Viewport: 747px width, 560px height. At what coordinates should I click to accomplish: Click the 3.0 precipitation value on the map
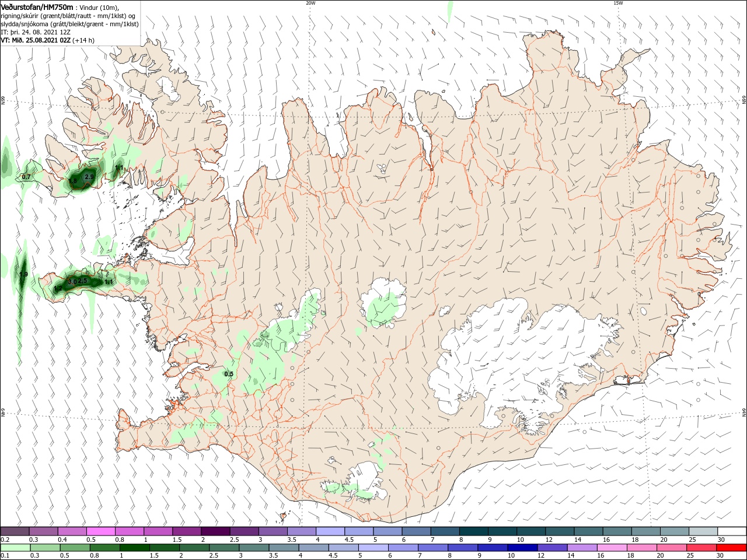tap(72, 282)
